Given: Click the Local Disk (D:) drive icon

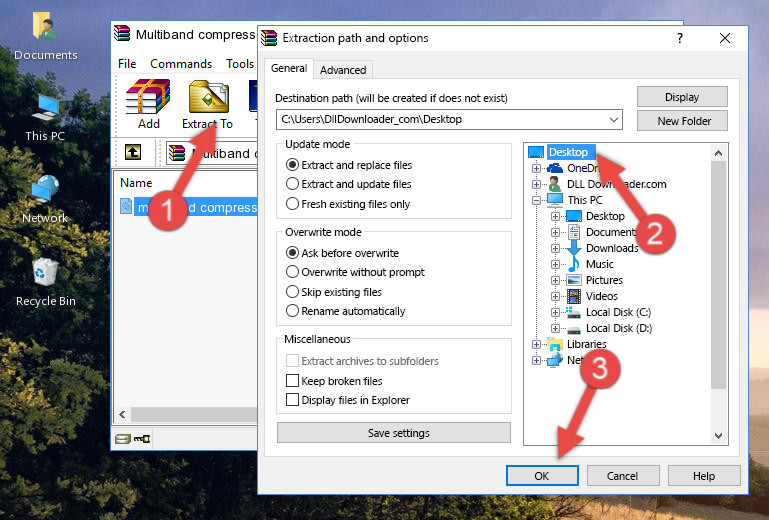Looking at the screenshot, I should (x=573, y=329).
